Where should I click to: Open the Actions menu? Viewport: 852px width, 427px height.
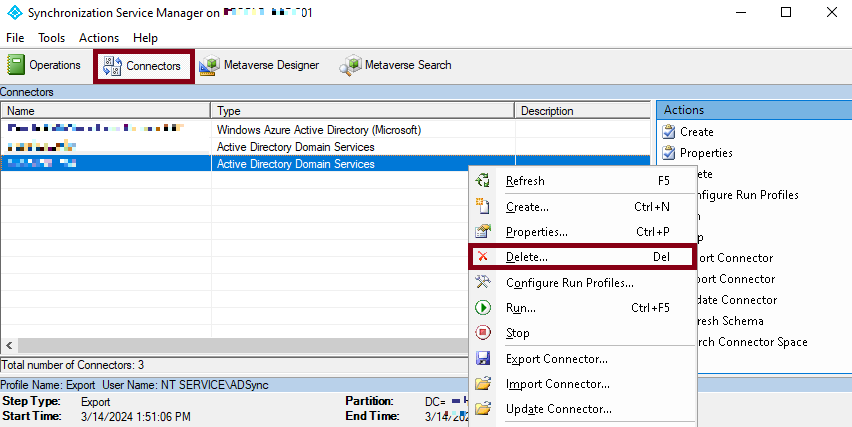[99, 38]
